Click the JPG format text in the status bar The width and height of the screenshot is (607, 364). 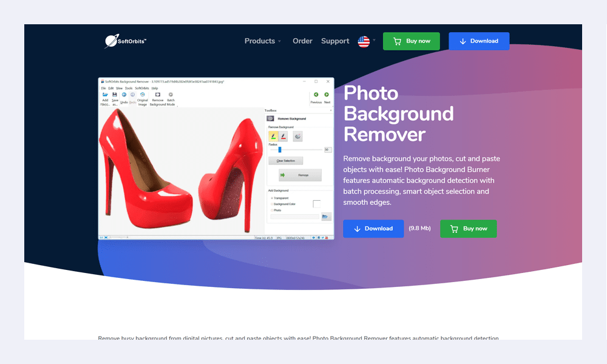tap(279, 238)
